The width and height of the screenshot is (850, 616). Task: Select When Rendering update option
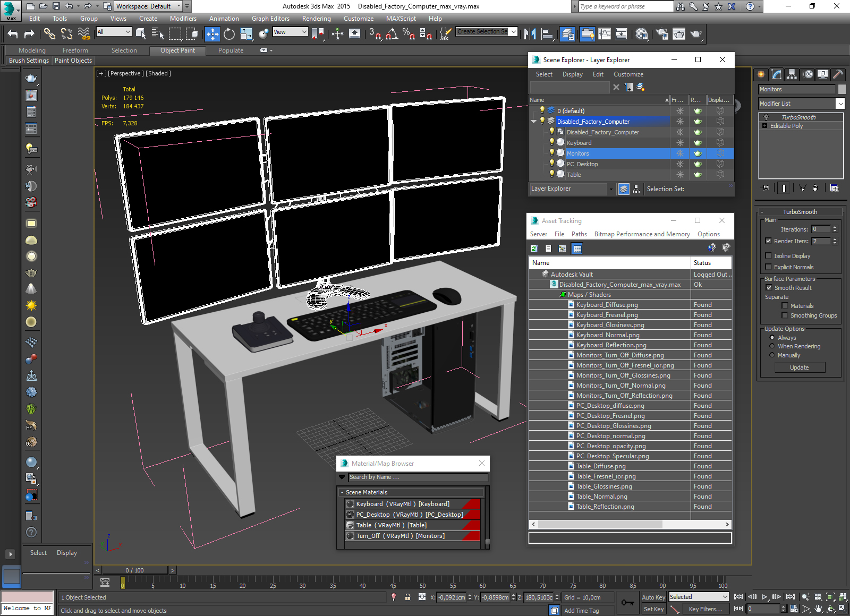click(x=772, y=346)
